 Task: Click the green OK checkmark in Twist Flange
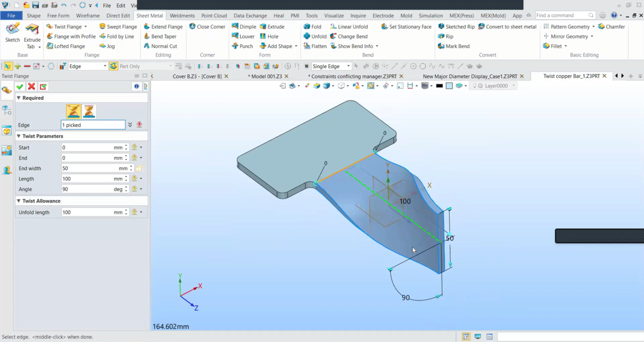pos(20,87)
